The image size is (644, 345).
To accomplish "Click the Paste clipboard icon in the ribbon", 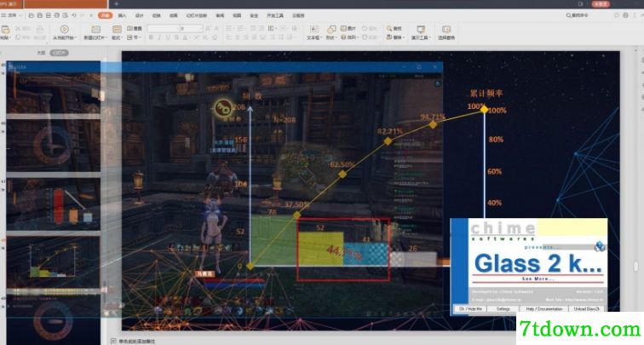I will pyautogui.click(x=6, y=30).
